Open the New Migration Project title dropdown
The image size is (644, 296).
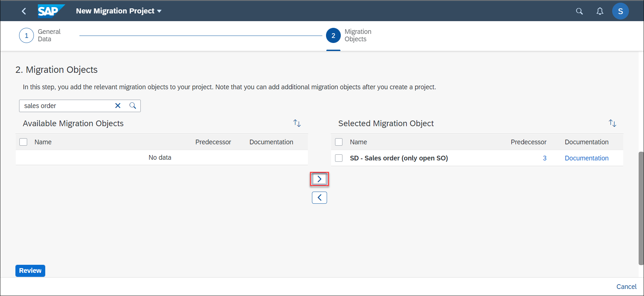[x=119, y=11]
